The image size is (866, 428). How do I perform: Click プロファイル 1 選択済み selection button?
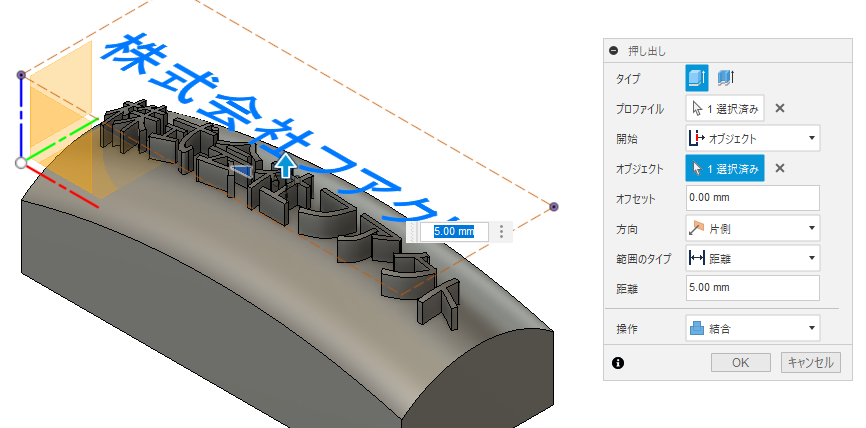coord(725,108)
